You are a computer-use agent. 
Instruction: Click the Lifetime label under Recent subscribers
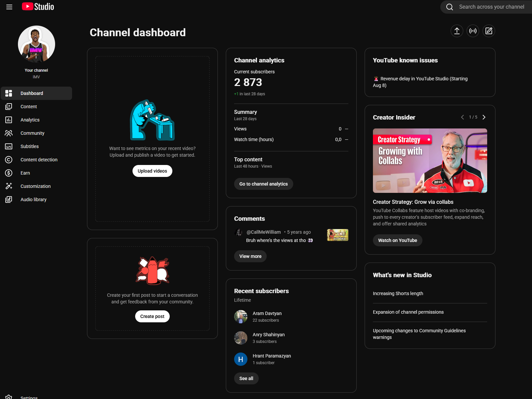point(242,300)
